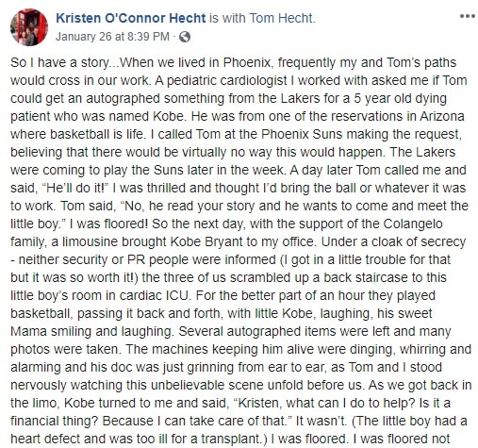Click the phrase "financial thing" in the post
Viewport: 478px width, 448px height.
55,421
